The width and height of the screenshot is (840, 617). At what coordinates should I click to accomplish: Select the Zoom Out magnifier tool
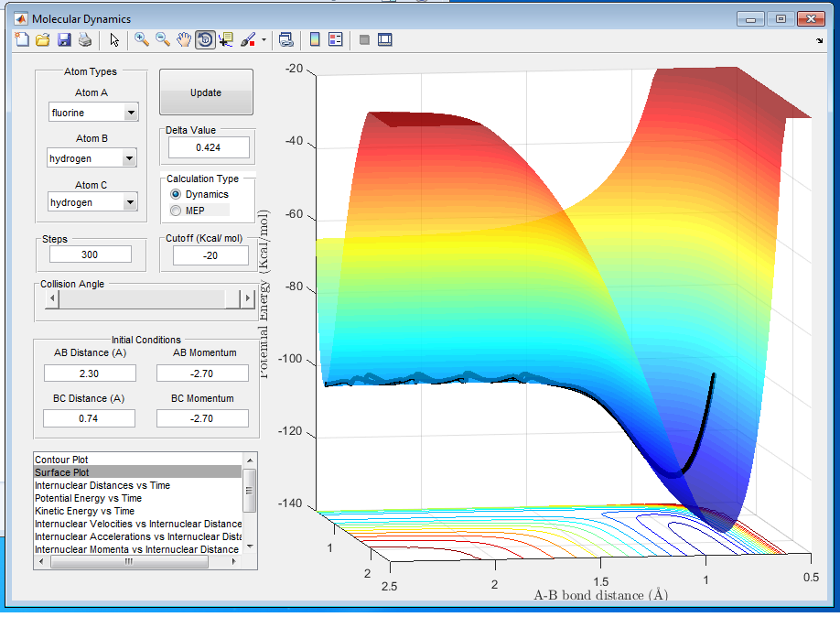[x=162, y=39]
